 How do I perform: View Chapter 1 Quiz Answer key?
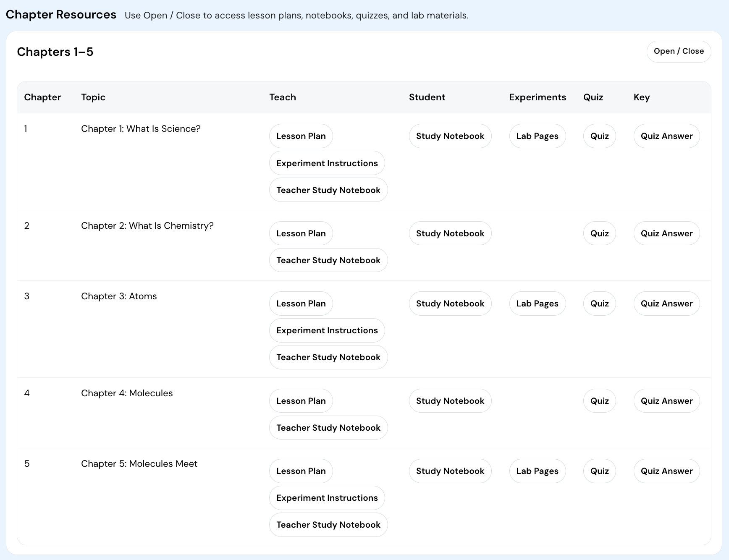click(x=666, y=136)
